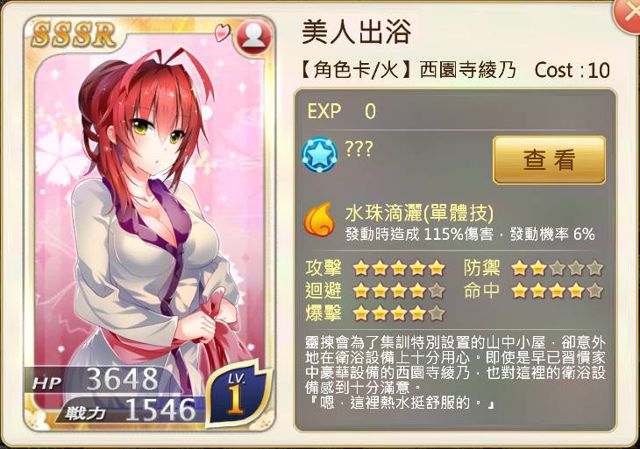The image size is (640, 449).
Task: Toggle the pink heart favorite icon
Action: point(223,33)
